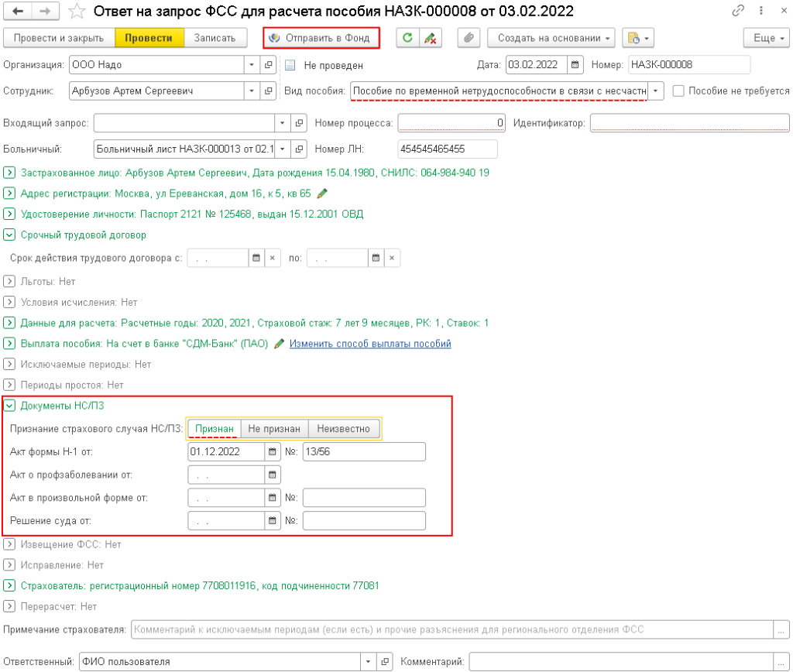Collapse the Документы НС/ПЗ section
Viewport: 793px width, 672px height.
click(x=9, y=405)
